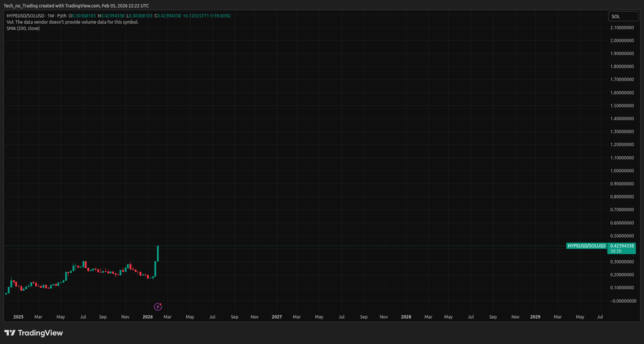Click the 0.20000000 price axis label
644x344 pixels.
click(x=623, y=275)
